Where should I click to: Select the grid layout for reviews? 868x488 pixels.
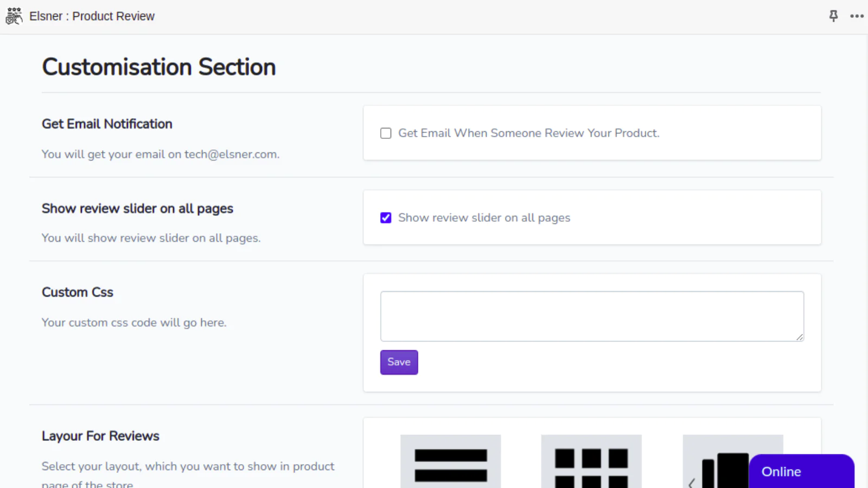click(x=591, y=462)
